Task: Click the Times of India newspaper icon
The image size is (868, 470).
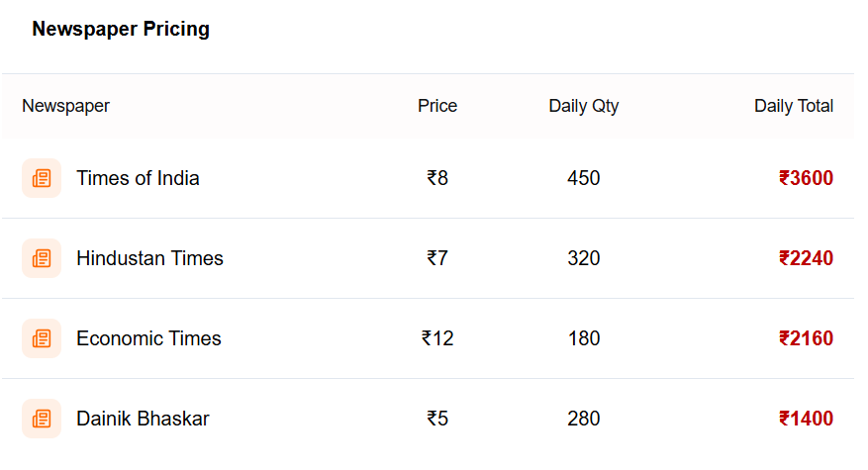Action: click(42, 178)
